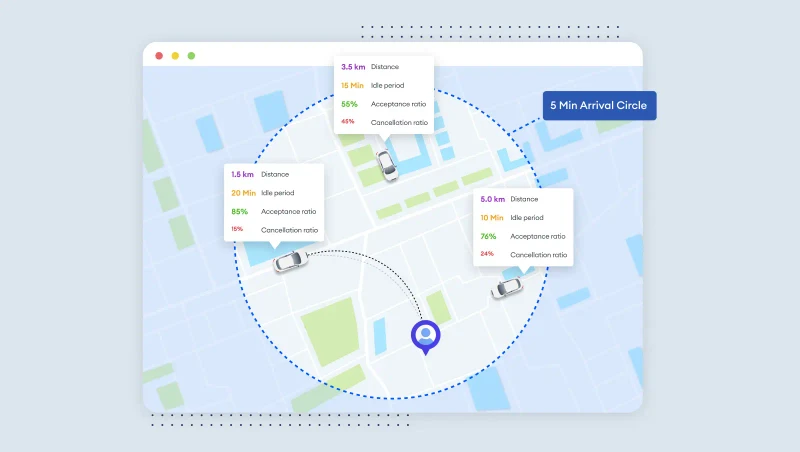Viewport: 800px width, 452px height.
Task: Select the 3.5 km distance value
Action: 352,67
